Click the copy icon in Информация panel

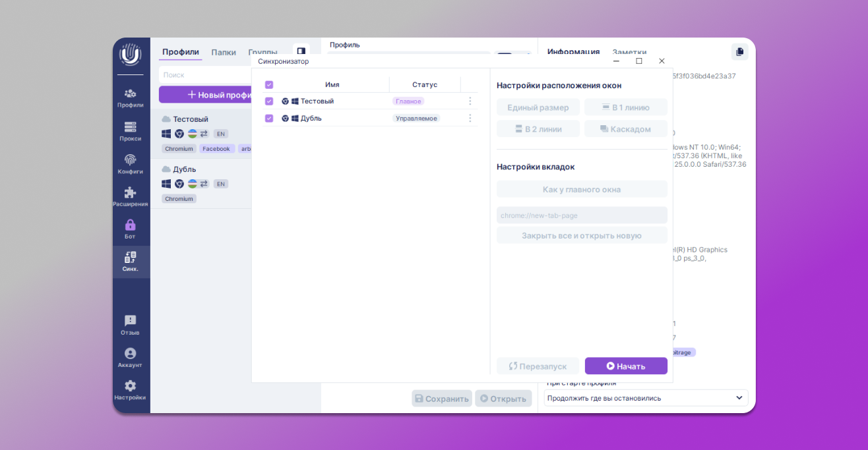(x=739, y=52)
